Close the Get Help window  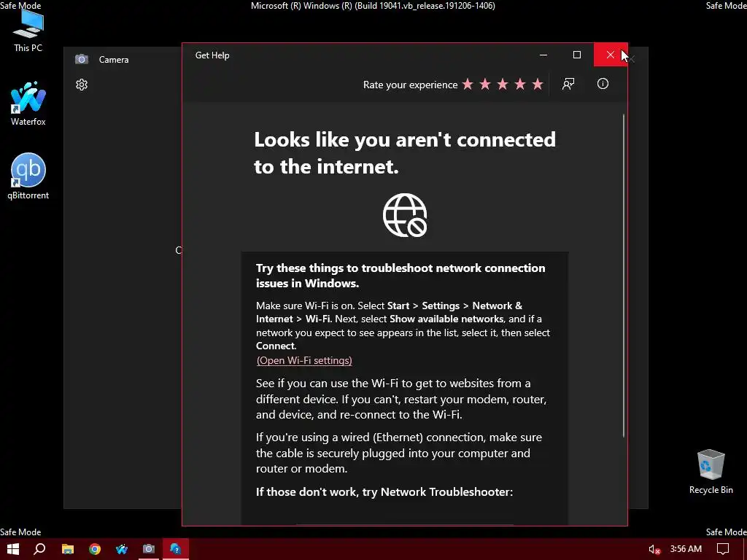coord(611,55)
